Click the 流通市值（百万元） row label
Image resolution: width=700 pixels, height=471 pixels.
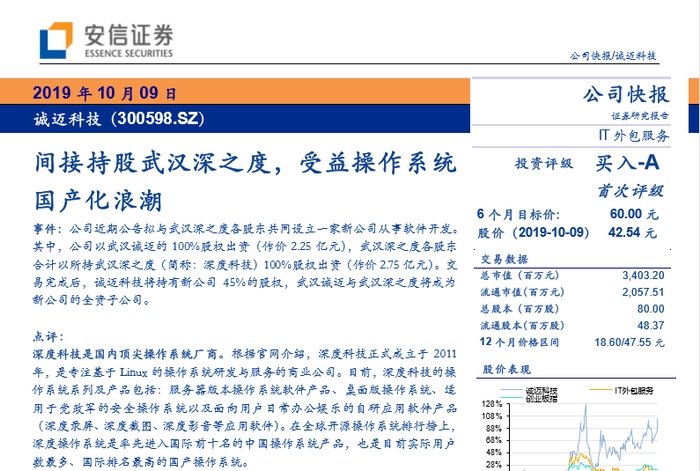(522, 292)
